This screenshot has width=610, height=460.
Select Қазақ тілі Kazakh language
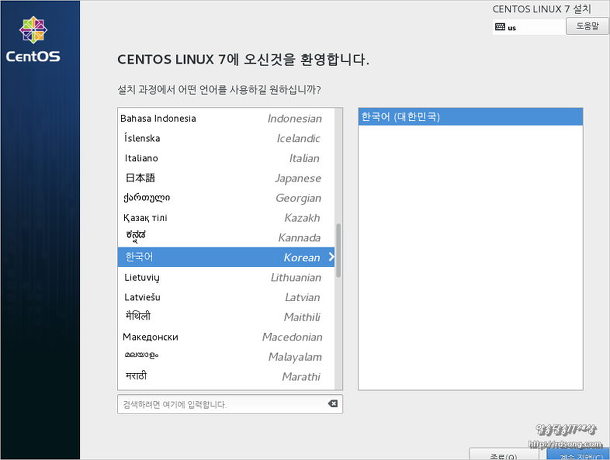click(x=220, y=217)
